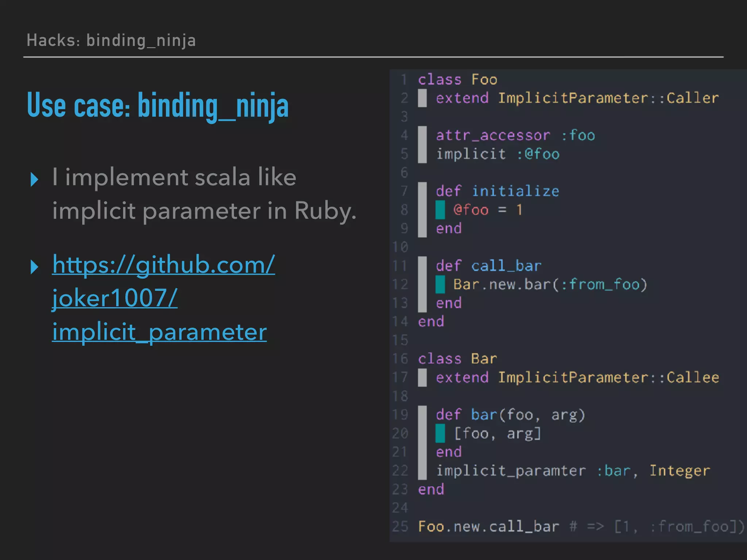Click the implicit_parameter link text

pos(159,332)
